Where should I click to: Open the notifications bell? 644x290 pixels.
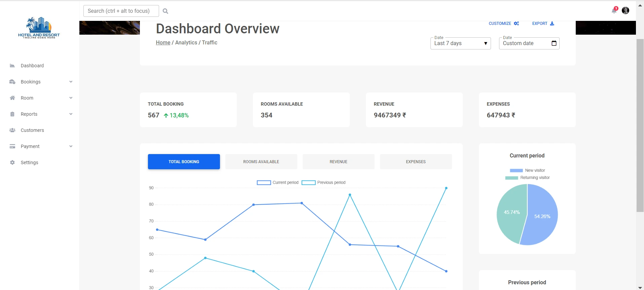click(614, 11)
